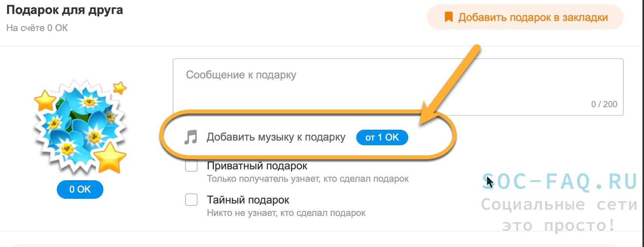The width and height of the screenshot is (644, 247).
Task: Click the large yellow star on the gift
Action: tap(110, 157)
